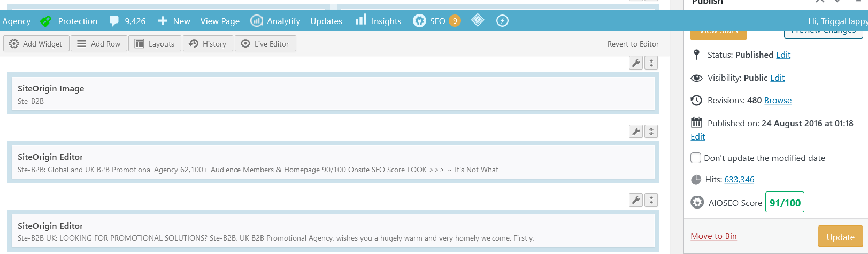Click the move arrows above the Ste-B2B UK editor row

click(651, 200)
